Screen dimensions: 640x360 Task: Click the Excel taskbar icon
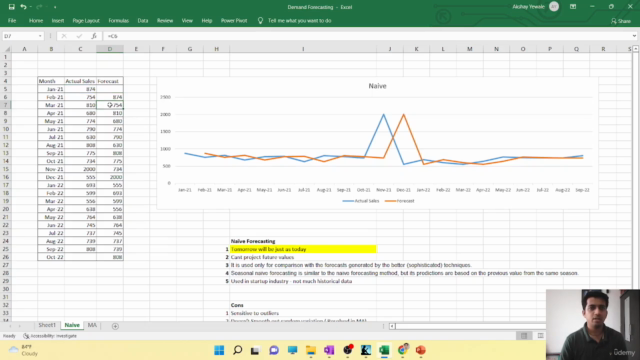click(384, 350)
